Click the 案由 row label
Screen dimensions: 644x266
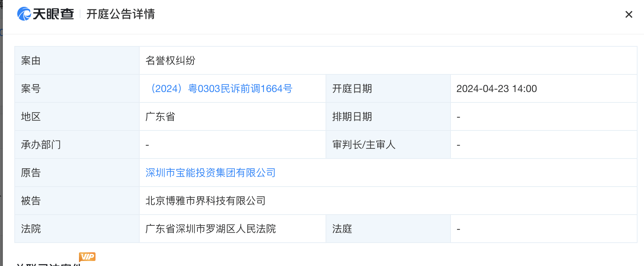click(31, 61)
